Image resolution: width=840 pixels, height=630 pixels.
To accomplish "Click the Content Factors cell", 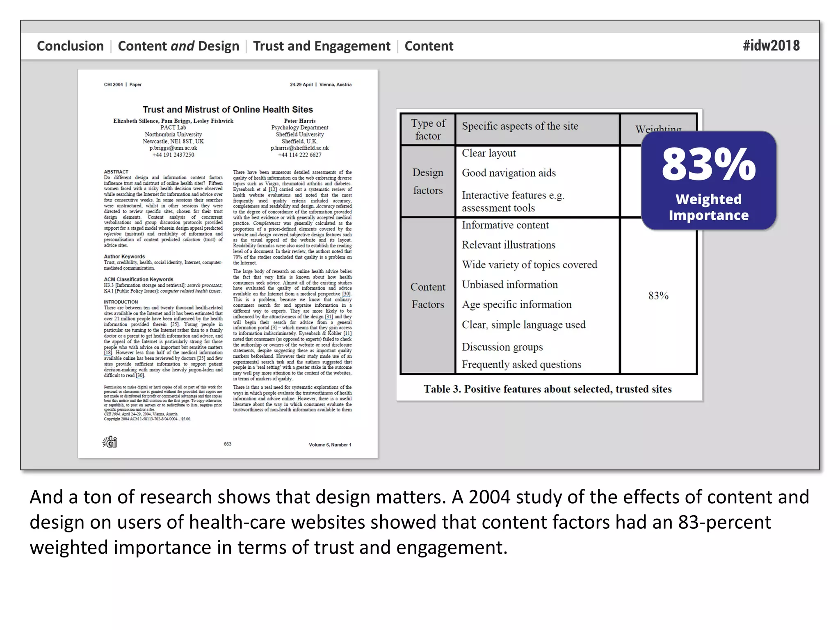I will tap(428, 296).
